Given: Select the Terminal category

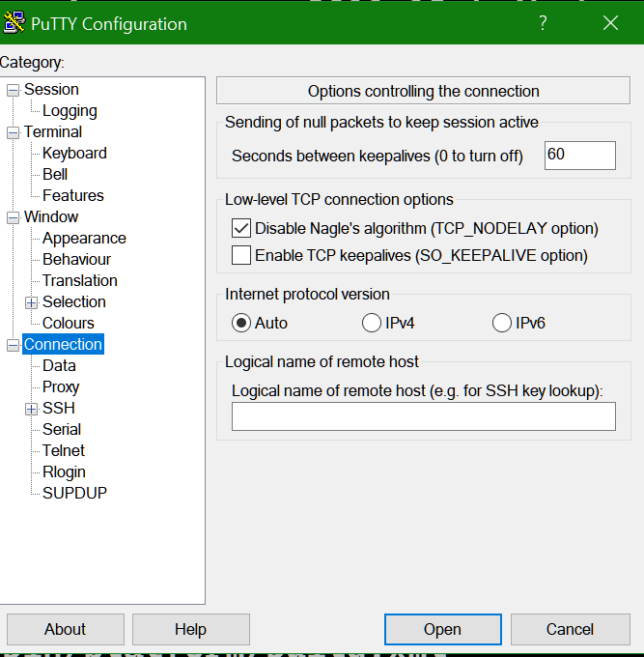Looking at the screenshot, I should (53, 132).
